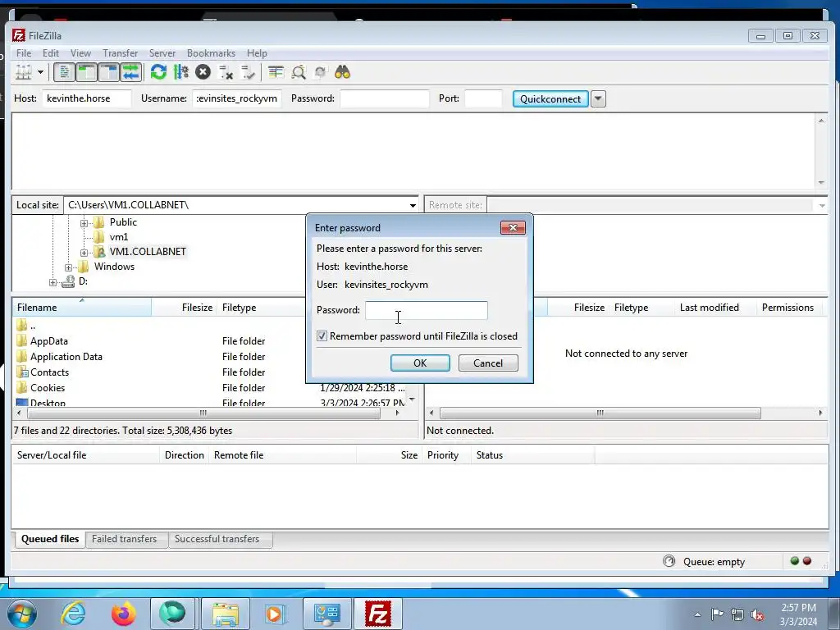Click Cancel in Enter password dialog

click(x=488, y=363)
